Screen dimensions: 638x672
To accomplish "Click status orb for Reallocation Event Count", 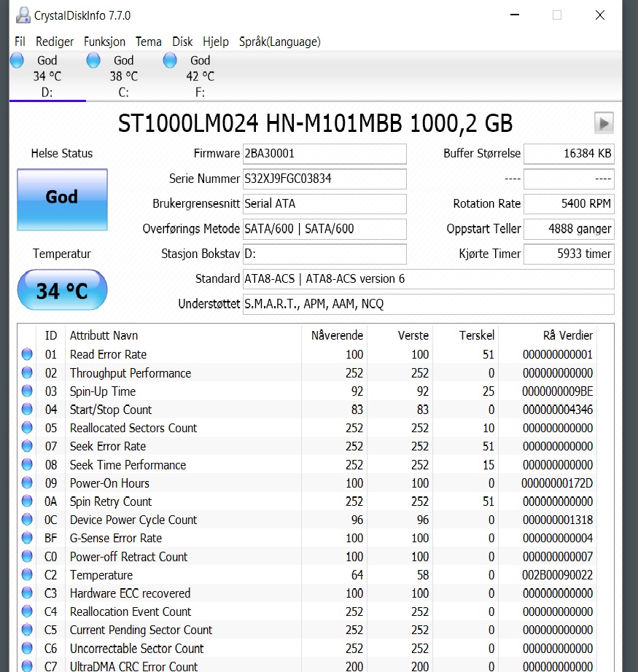I will point(27,612).
